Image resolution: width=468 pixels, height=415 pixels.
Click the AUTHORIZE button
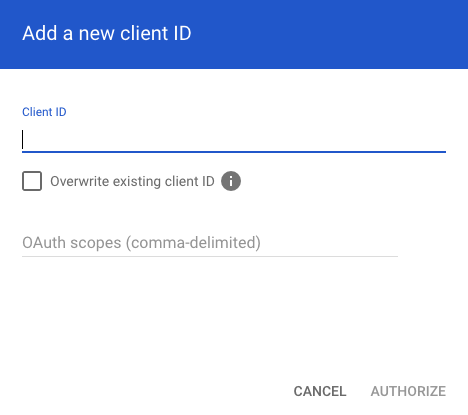point(408,391)
